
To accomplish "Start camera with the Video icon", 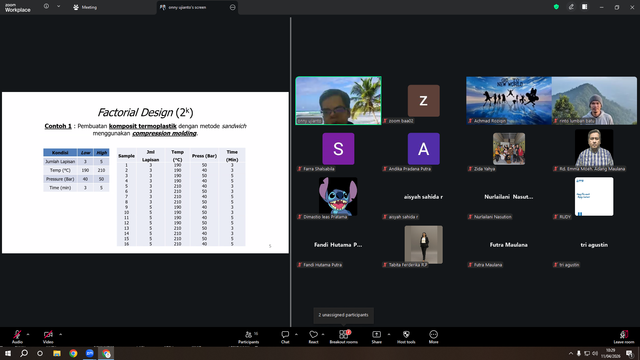I will [48, 334].
